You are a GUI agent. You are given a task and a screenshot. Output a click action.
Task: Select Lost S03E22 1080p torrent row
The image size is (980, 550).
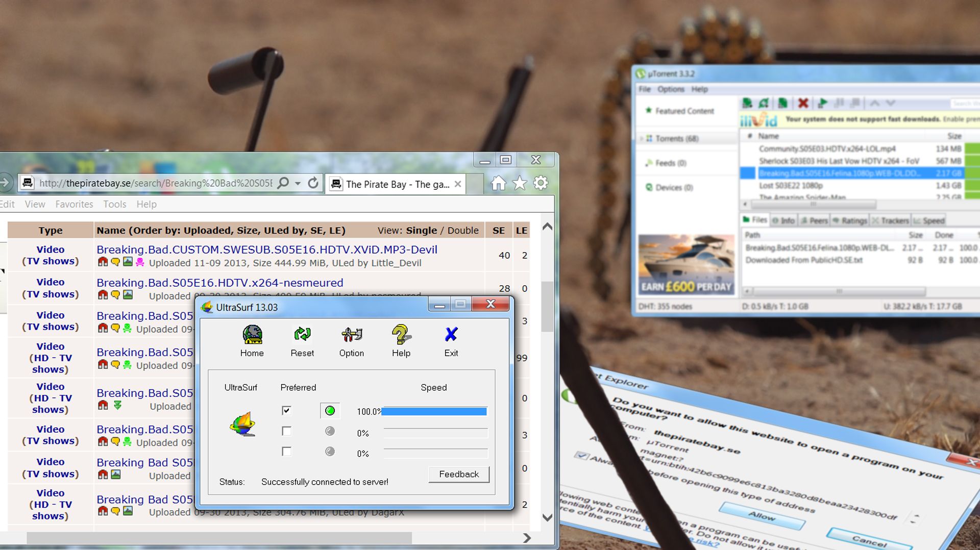click(x=860, y=186)
